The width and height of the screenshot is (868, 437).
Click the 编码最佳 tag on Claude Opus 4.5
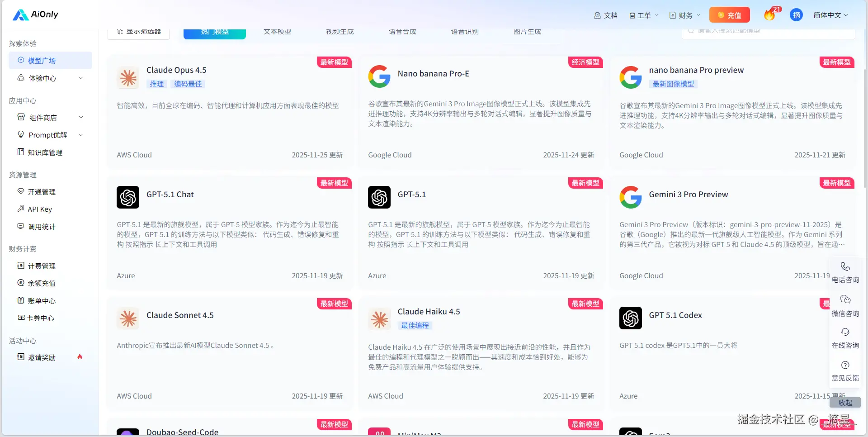click(188, 84)
